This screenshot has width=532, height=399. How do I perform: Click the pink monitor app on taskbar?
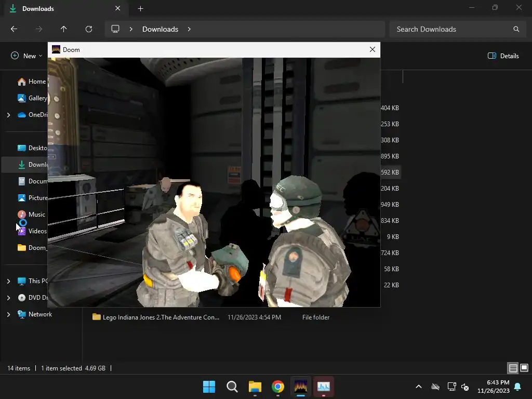coord(324,387)
